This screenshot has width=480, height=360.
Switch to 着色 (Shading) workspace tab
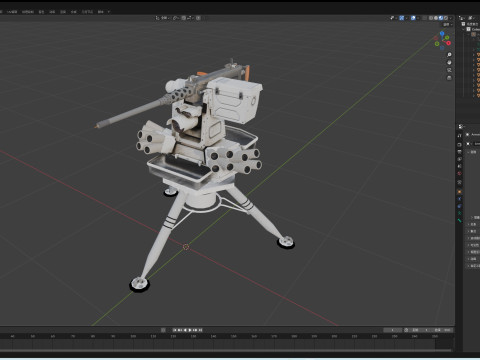pos(41,12)
